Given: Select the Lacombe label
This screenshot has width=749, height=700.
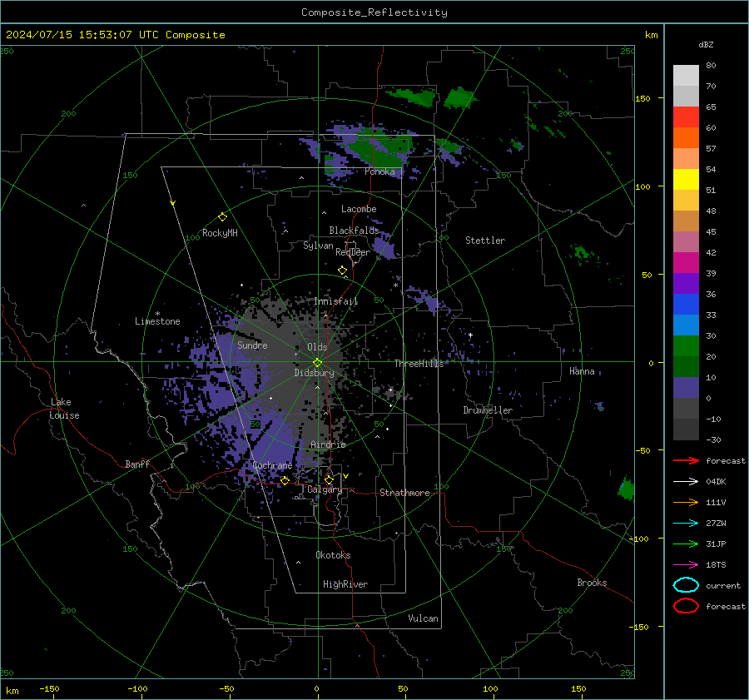Looking at the screenshot, I should coord(359,209).
